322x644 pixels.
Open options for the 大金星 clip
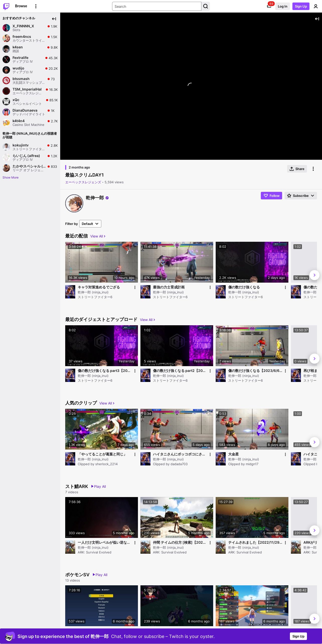coord(285,454)
